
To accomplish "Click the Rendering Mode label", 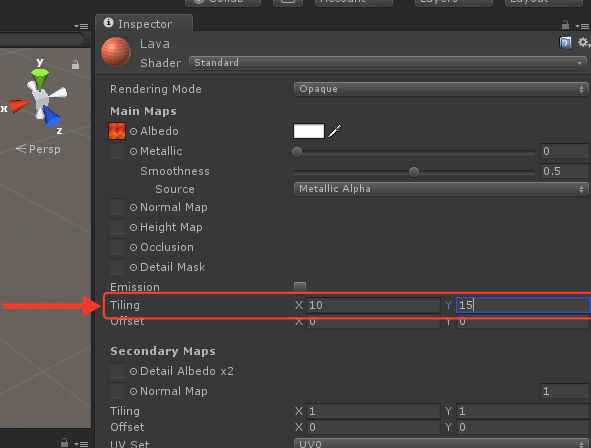I will pos(156,90).
